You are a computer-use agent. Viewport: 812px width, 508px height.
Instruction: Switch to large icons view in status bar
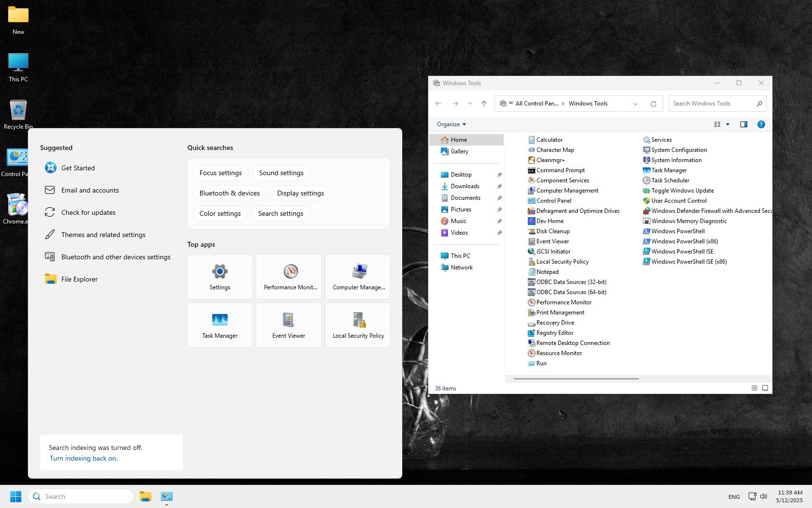[x=765, y=388]
